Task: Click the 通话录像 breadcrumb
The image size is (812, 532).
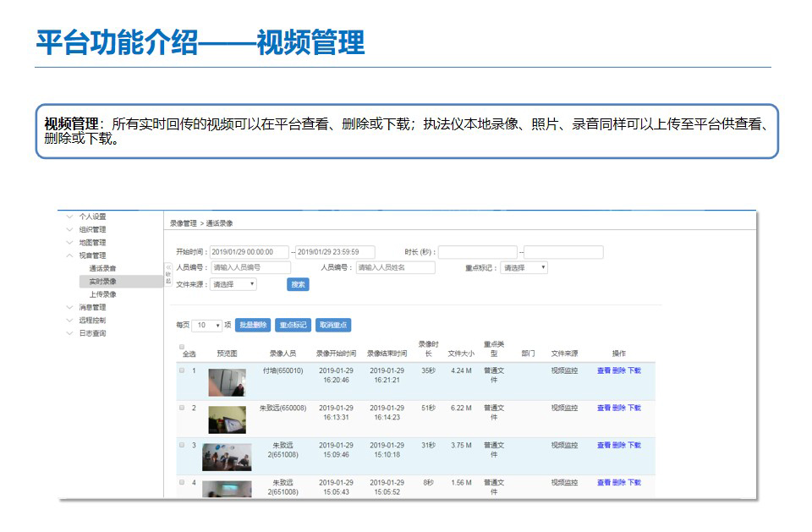Action: (x=220, y=223)
